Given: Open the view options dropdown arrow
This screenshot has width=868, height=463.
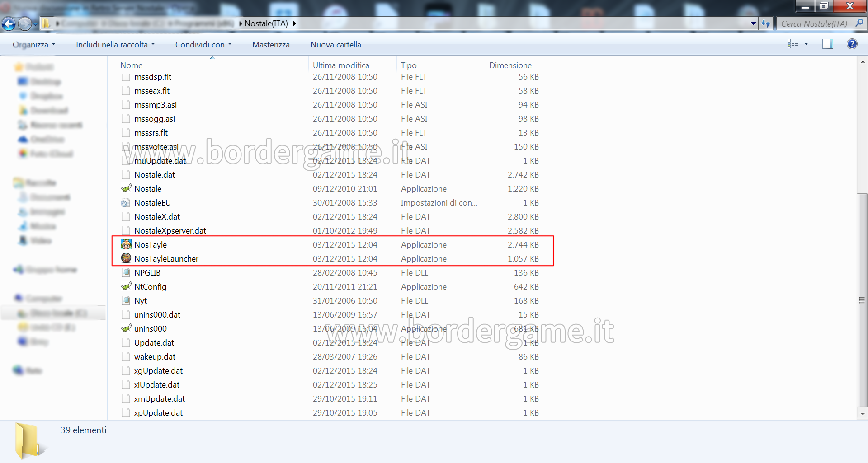Looking at the screenshot, I should (806, 44).
